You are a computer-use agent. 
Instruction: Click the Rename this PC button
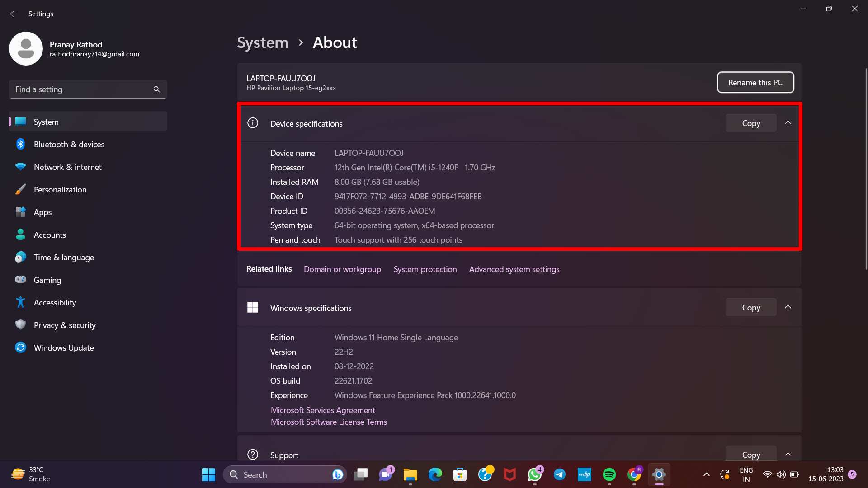tap(755, 82)
